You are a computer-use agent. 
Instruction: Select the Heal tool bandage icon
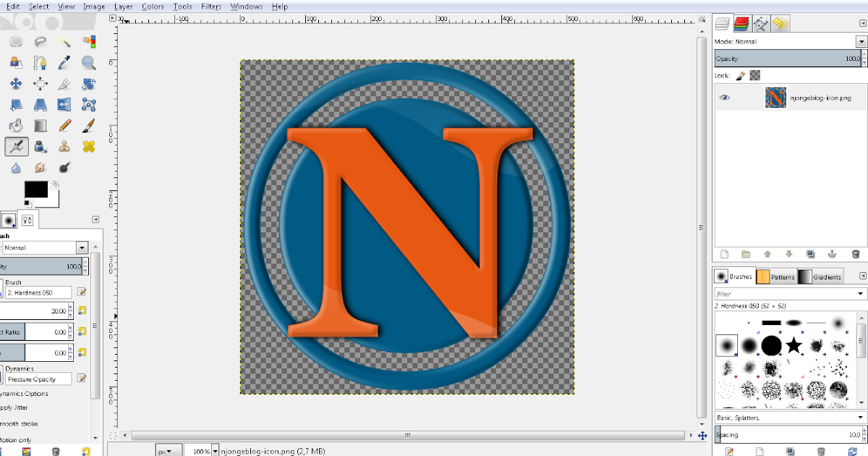click(88, 147)
